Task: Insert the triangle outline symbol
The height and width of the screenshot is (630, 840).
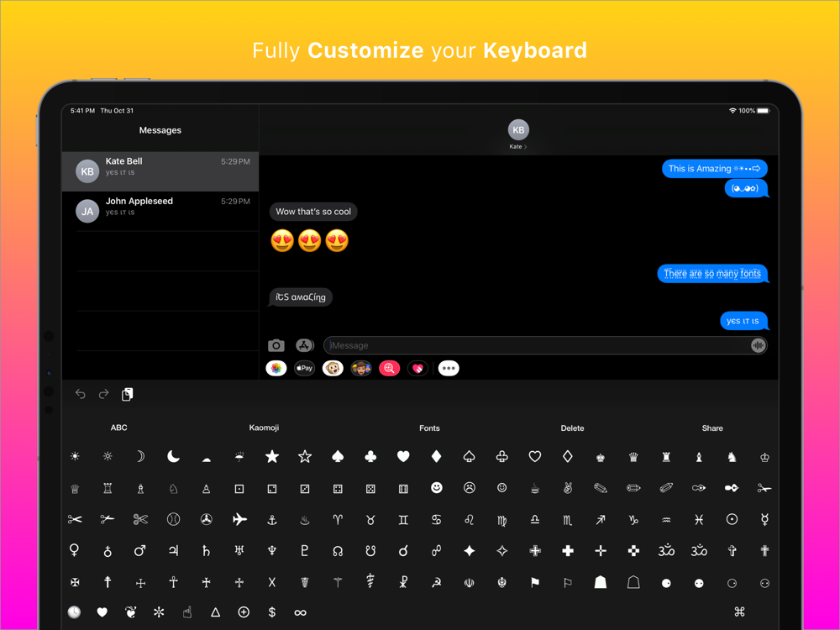Action: pyautogui.click(x=215, y=612)
